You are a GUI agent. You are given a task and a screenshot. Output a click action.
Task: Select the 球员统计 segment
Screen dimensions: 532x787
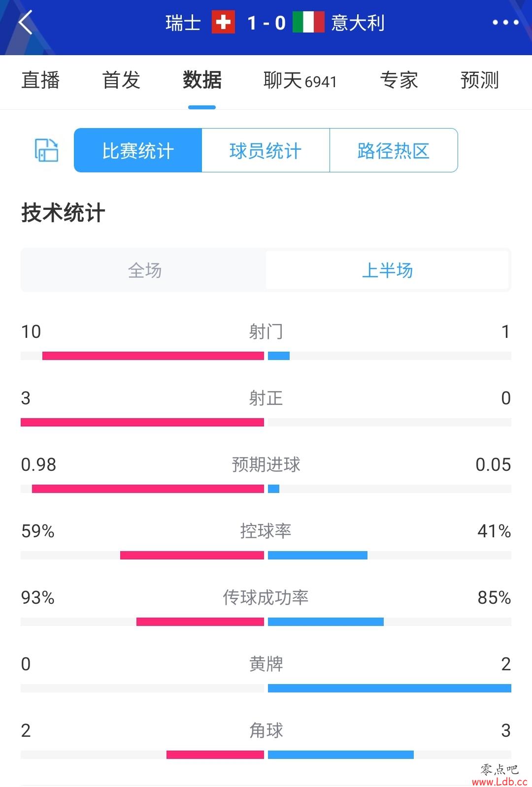[266, 150]
